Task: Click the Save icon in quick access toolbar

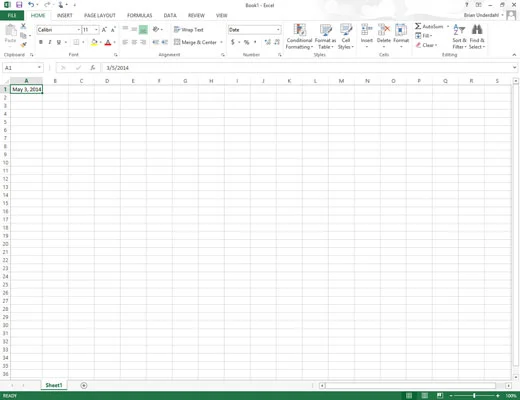Action: [x=19, y=5]
